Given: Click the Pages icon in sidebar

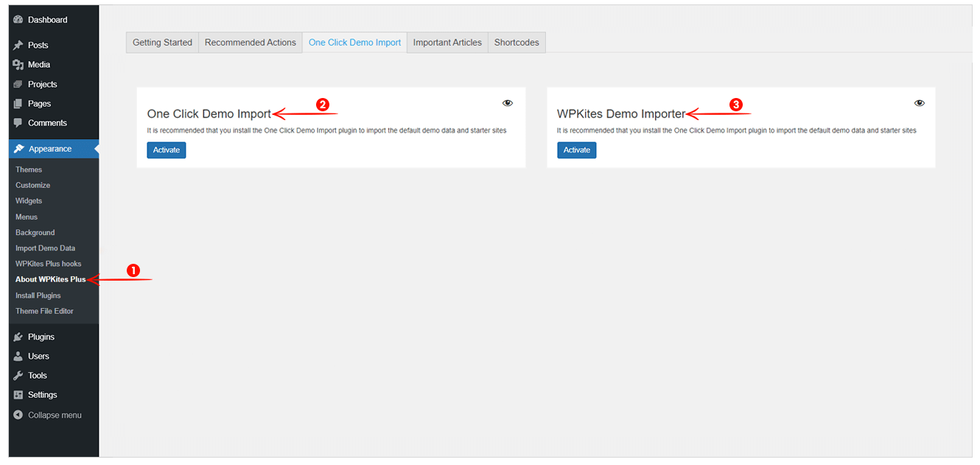Looking at the screenshot, I should click(18, 104).
